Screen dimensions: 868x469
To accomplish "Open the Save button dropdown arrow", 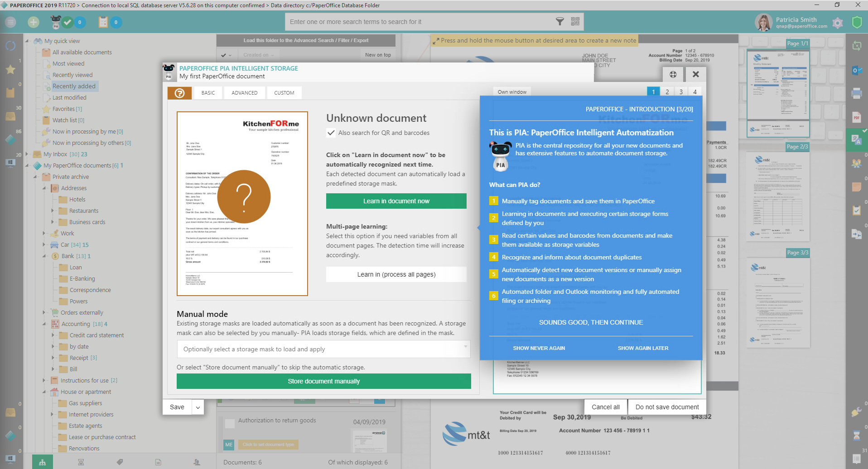I will point(198,407).
